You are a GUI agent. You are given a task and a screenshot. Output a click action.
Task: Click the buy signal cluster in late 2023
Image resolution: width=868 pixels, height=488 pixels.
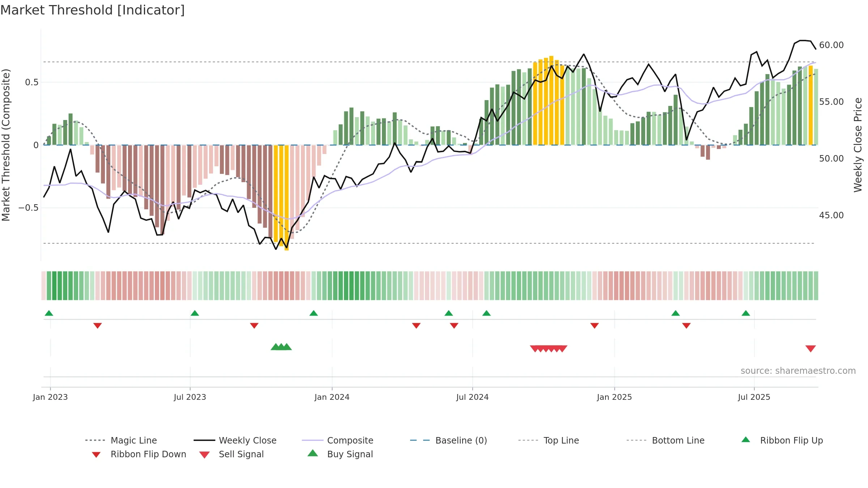point(281,347)
